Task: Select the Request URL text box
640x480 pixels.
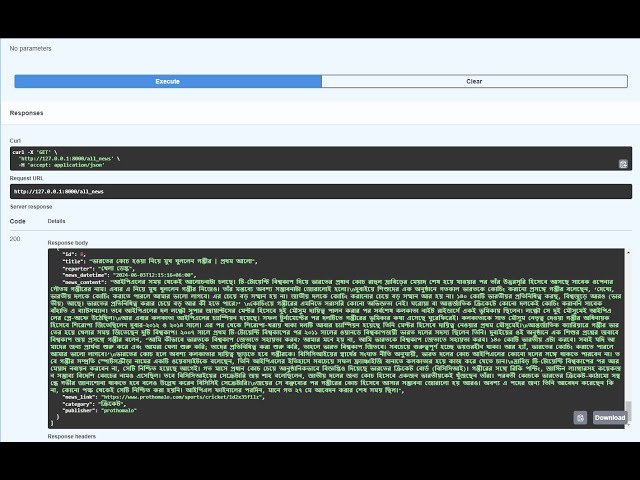Action: pos(321,191)
